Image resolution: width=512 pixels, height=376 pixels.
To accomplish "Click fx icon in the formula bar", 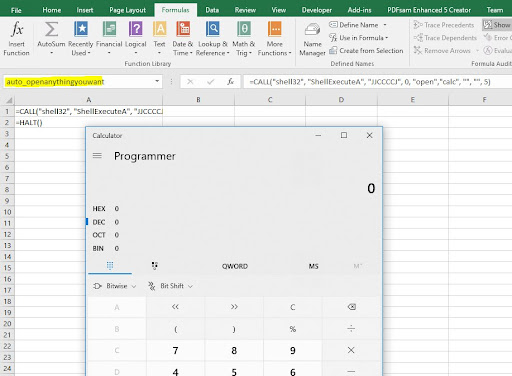I will (230, 82).
